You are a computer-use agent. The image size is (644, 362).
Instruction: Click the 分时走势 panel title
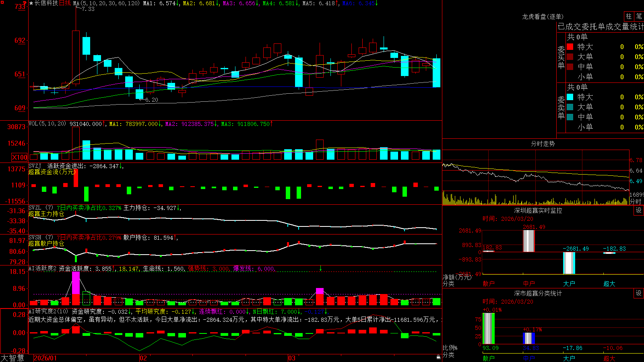click(543, 144)
